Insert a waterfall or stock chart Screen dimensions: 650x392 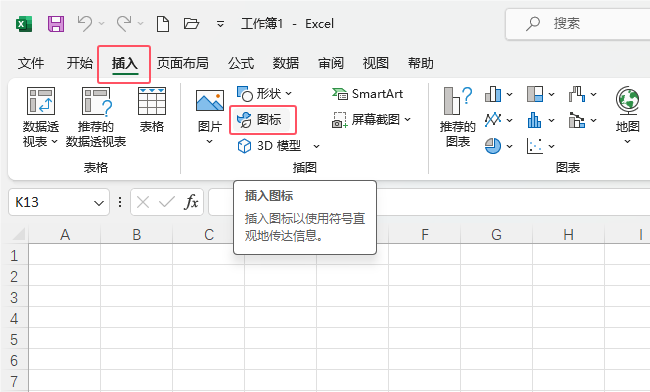[x=577, y=94]
